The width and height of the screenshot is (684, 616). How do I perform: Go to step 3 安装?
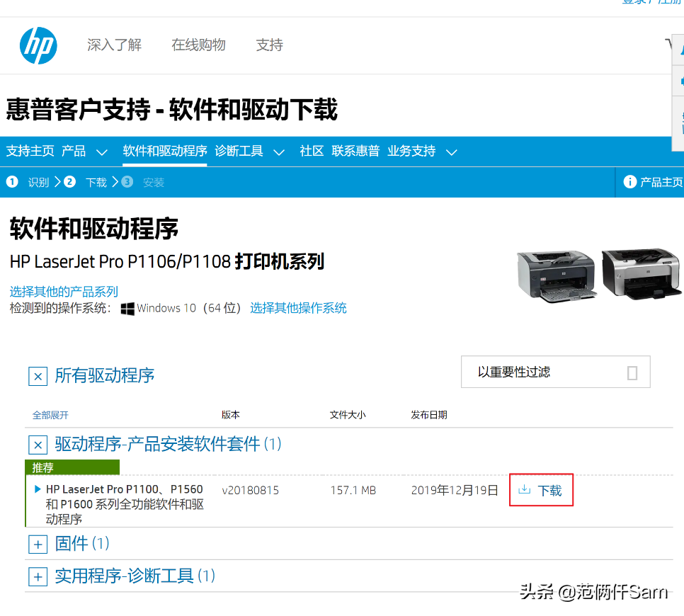(142, 182)
